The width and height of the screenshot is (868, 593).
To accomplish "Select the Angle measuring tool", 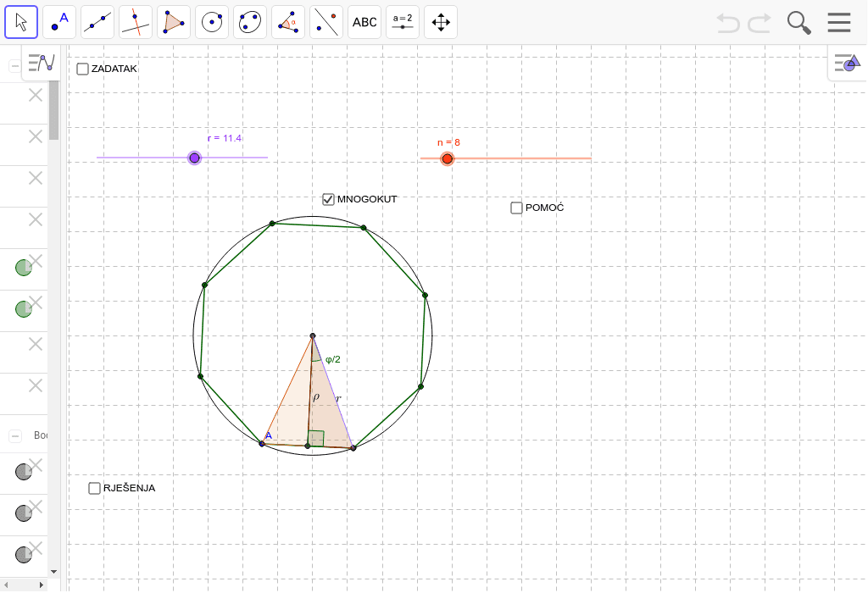I will (287, 21).
